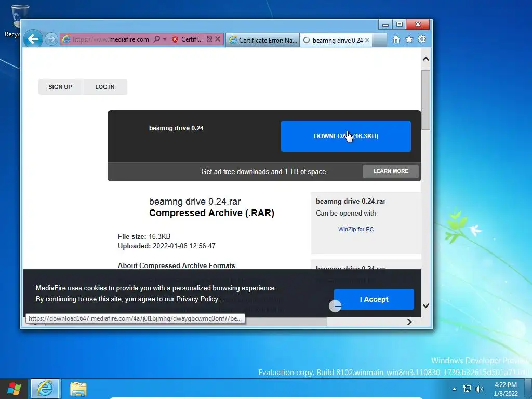The height and width of the screenshot is (399, 532).
Task: Open the volume speaker icon
Action: coord(479,389)
